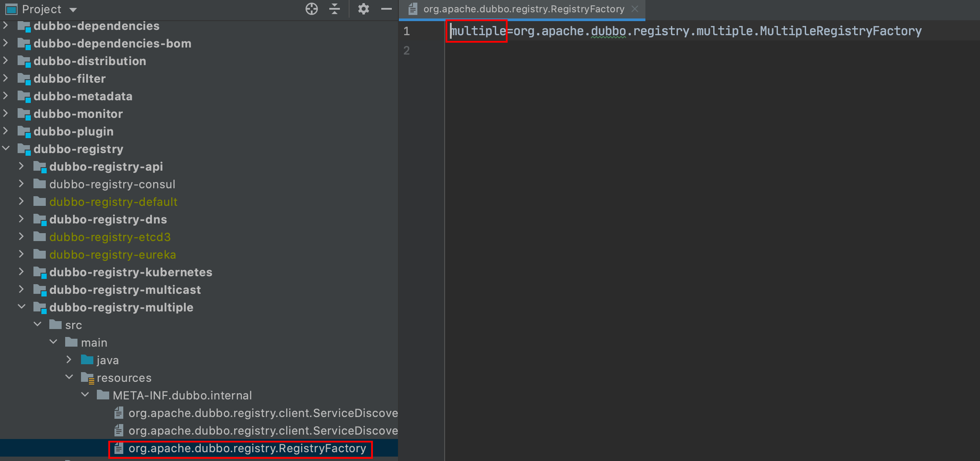The height and width of the screenshot is (461, 980).
Task: Select the second ServiceDiscovery file in the tree
Action: coord(263,431)
